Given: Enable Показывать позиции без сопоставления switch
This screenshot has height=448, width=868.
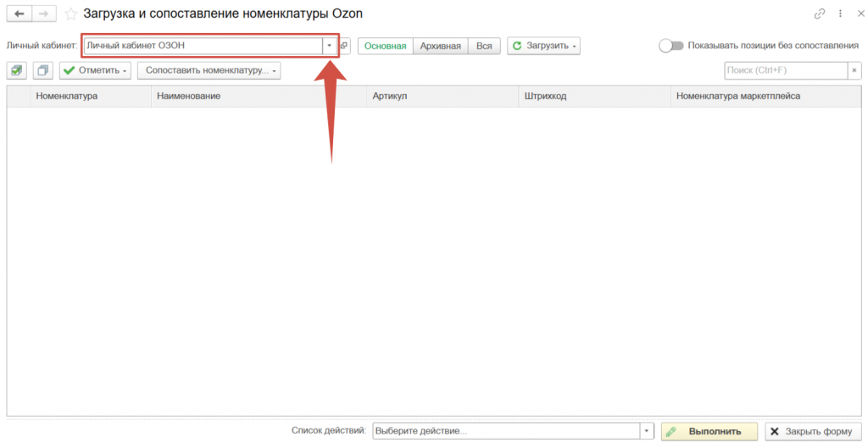Looking at the screenshot, I should [671, 46].
